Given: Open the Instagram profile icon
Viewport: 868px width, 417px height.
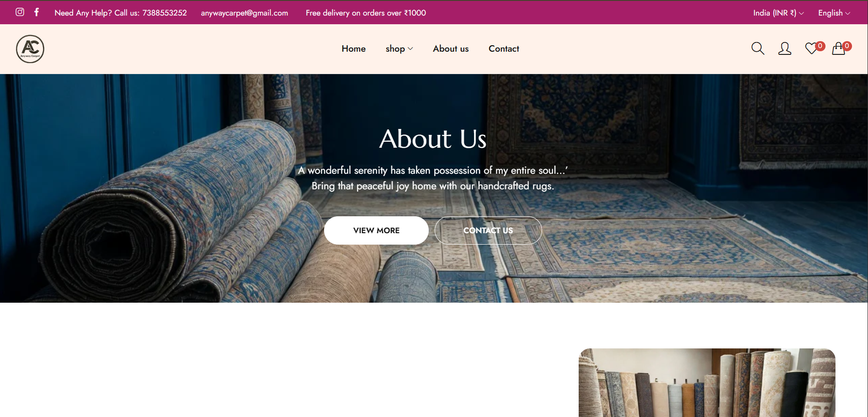Looking at the screenshot, I should click(x=20, y=12).
